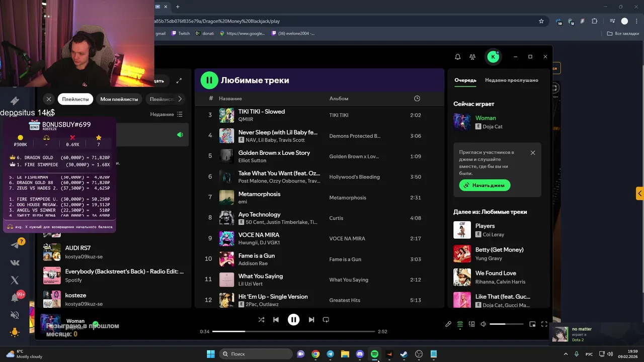Open the AUDI RS7 playlist
Image resolution: width=644 pixels, height=362 pixels.
[114, 252]
